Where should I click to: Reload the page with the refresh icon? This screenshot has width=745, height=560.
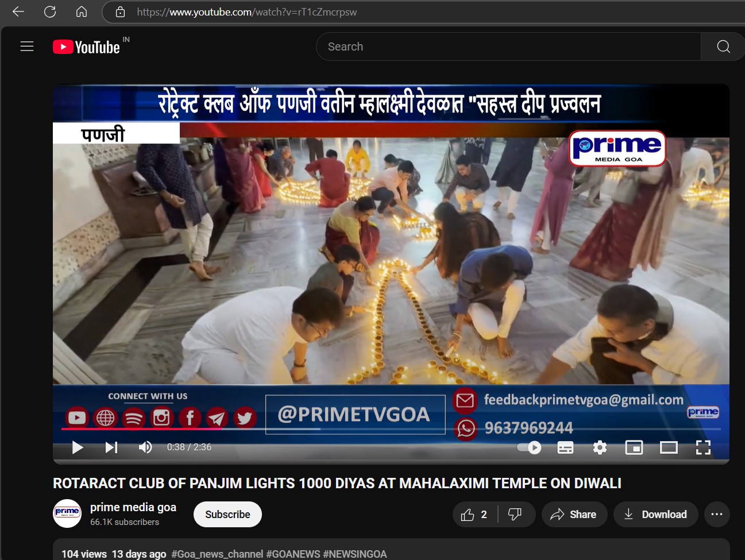coord(50,11)
